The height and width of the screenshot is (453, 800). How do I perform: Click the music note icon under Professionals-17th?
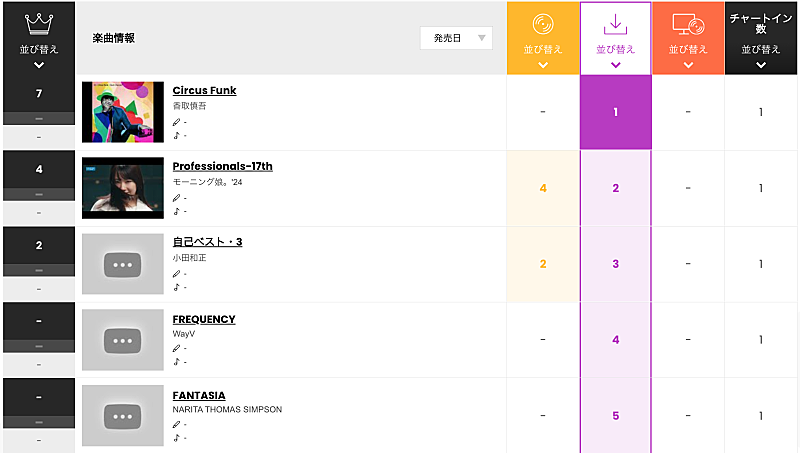[177, 211]
